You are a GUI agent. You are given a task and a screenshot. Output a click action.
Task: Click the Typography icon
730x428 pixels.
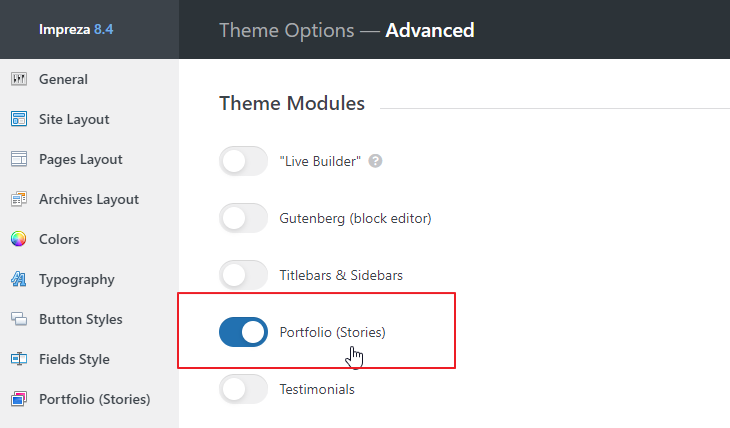(x=18, y=279)
